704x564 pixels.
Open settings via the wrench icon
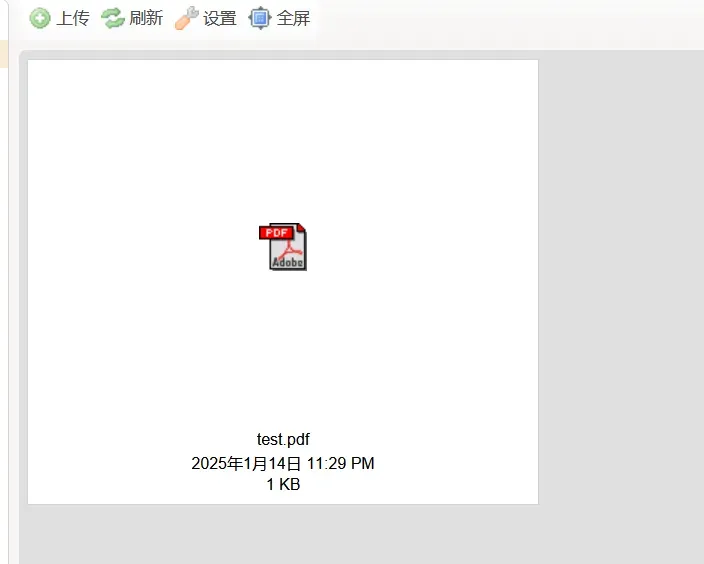(x=186, y=18)
